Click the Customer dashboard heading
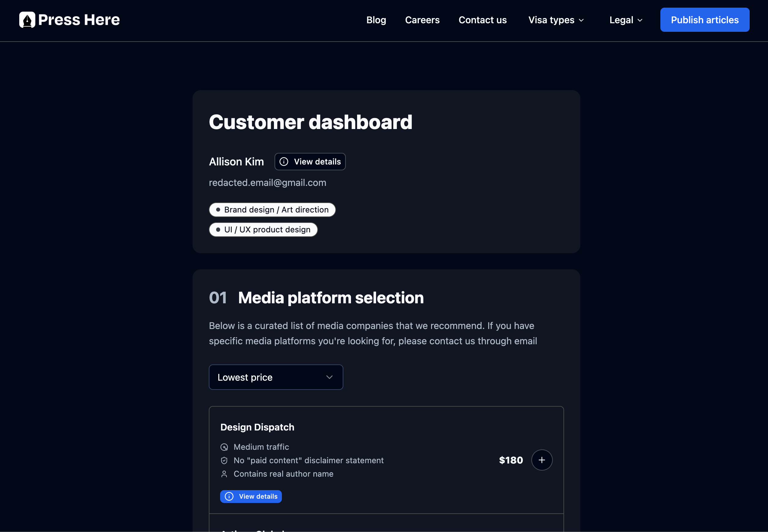 tap(310, 122)
